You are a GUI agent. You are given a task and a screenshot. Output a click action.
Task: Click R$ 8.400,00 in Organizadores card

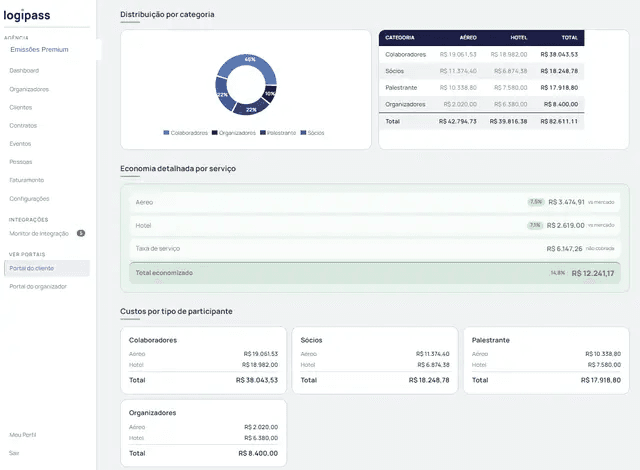[258, 453]
